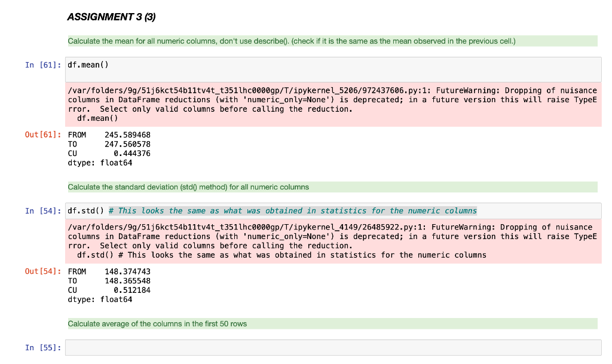Click the CU mean value 0.444376
612x364 pixels.
coord(132,154)
